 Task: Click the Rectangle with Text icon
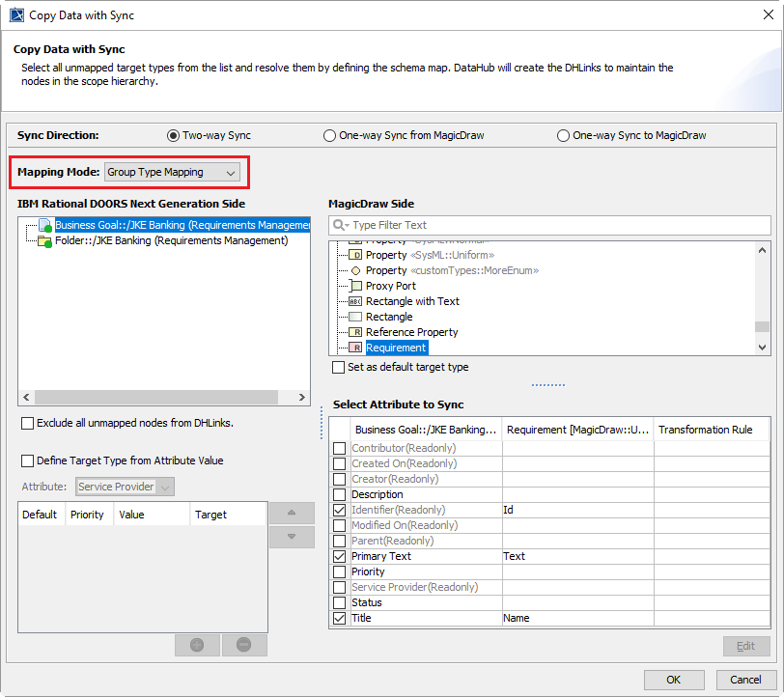pos(355,301)
